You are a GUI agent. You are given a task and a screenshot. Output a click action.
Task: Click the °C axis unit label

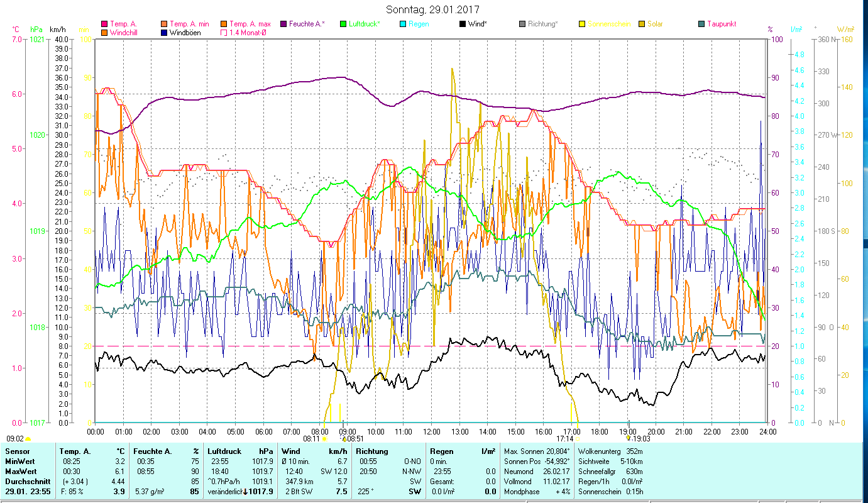coord(16,29)
